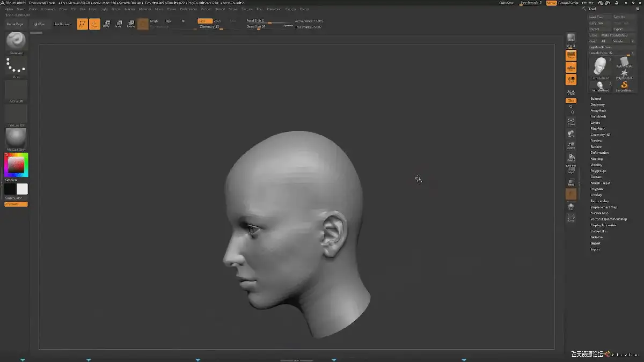This screenshot has width=644, height=362.
Task: Expand the UV Map section
Action: (596, 195)
